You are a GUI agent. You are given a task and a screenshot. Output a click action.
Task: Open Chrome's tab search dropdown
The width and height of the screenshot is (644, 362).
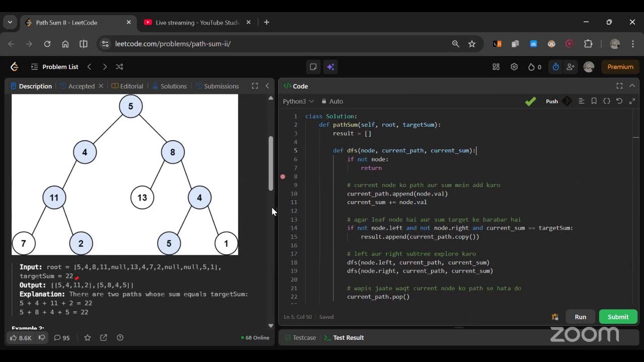(10, 23)
